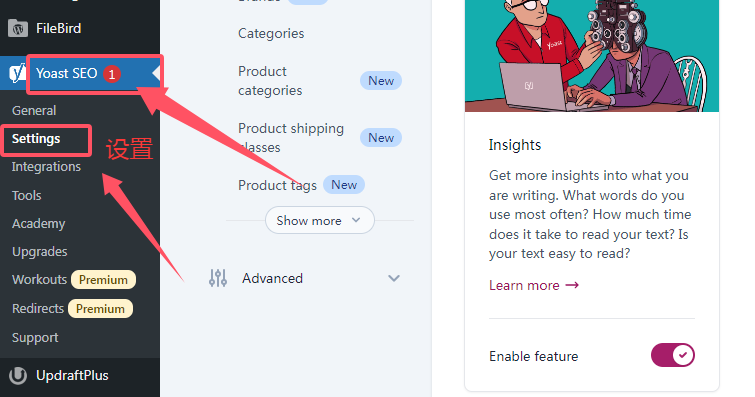Click the Yoast SEO logo icon

[17, 73]
